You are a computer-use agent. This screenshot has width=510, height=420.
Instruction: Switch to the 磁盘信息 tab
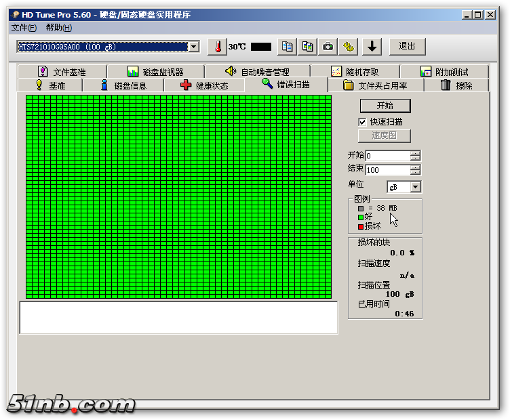123,85
